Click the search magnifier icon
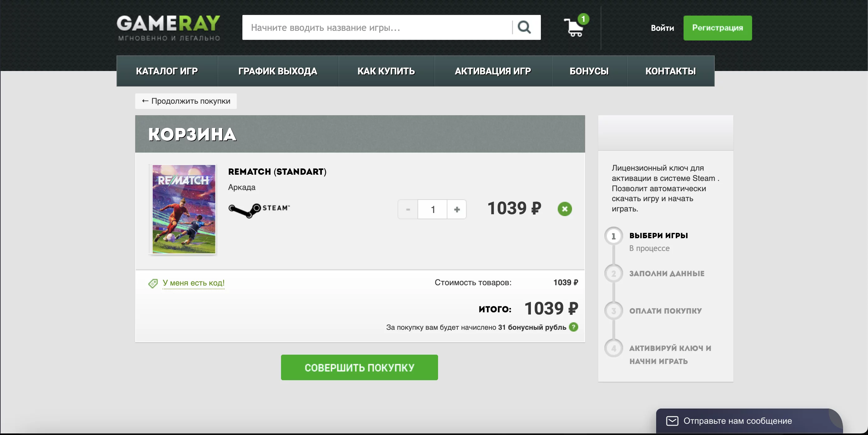This screenshot has width=868, height=435. pos(524,27)
